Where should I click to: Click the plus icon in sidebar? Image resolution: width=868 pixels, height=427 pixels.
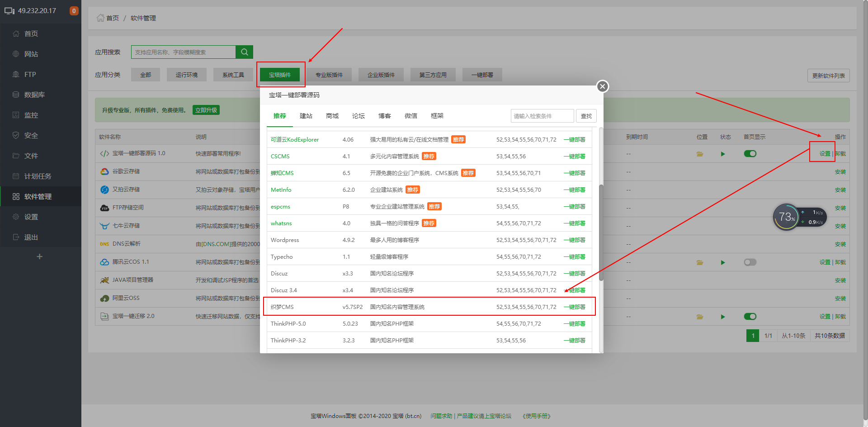coord(40,256)
